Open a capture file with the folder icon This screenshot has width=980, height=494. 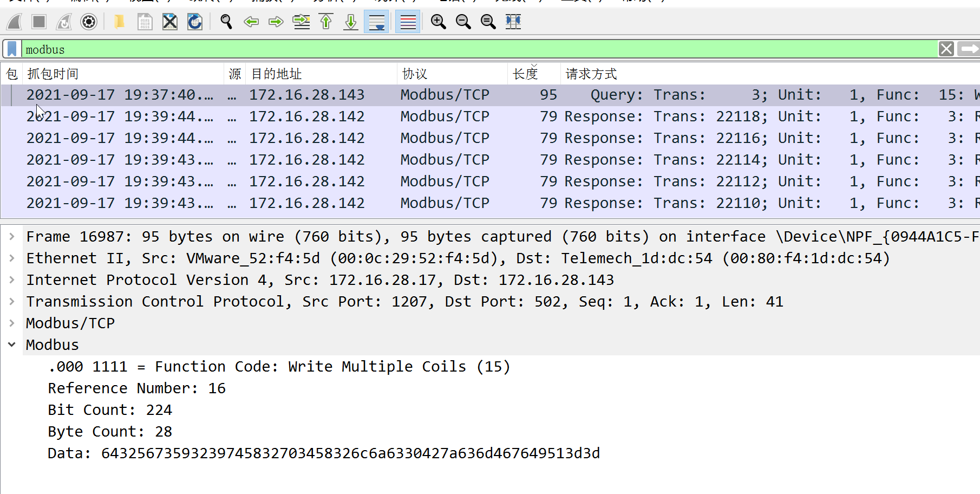(x=119, y=22)
